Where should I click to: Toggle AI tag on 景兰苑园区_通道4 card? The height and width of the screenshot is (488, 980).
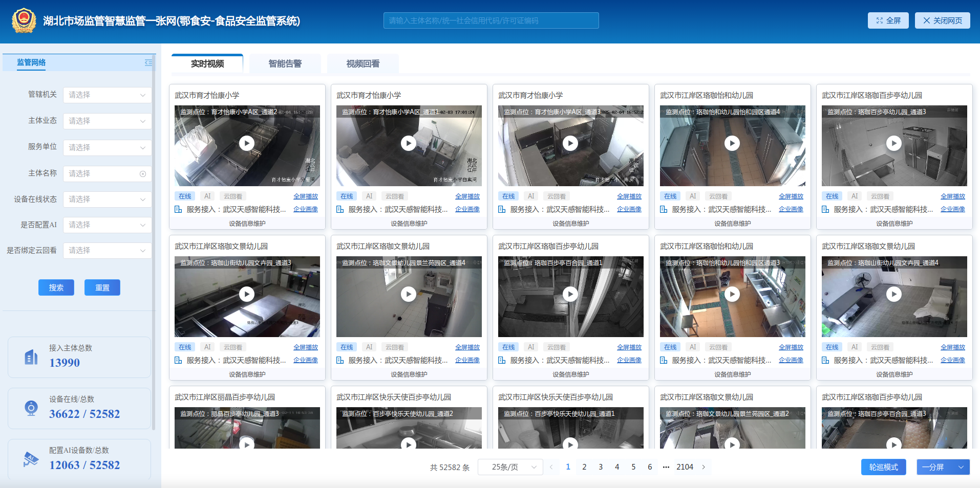[x=369, y=347]
